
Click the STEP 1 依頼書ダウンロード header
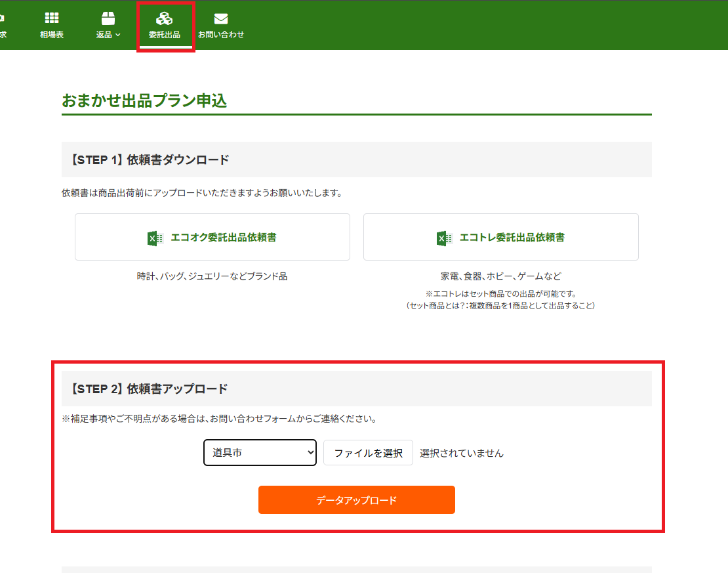tap(149, 159)
